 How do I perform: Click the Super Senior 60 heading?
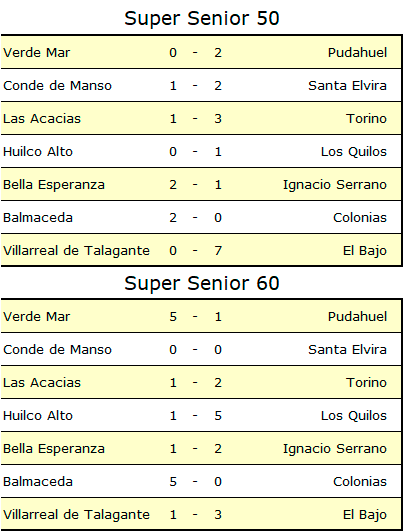click(x=202, y=283)
